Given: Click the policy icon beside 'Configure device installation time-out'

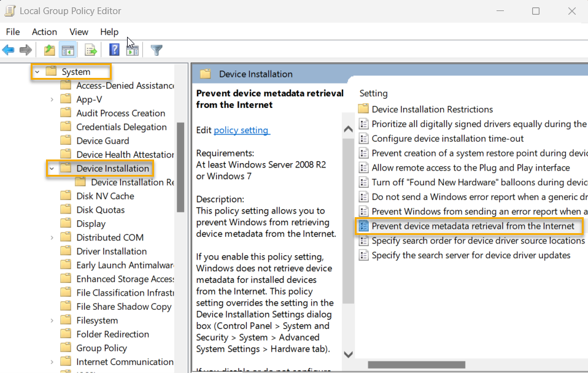Looking at the screenshot, I should pyautogui.click(x=364, y=139).
